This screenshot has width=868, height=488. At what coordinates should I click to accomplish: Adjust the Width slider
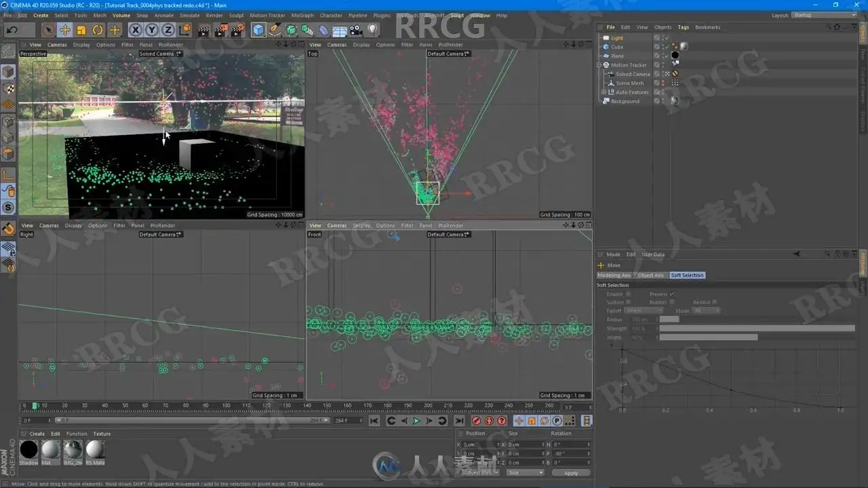click(757, 337)
